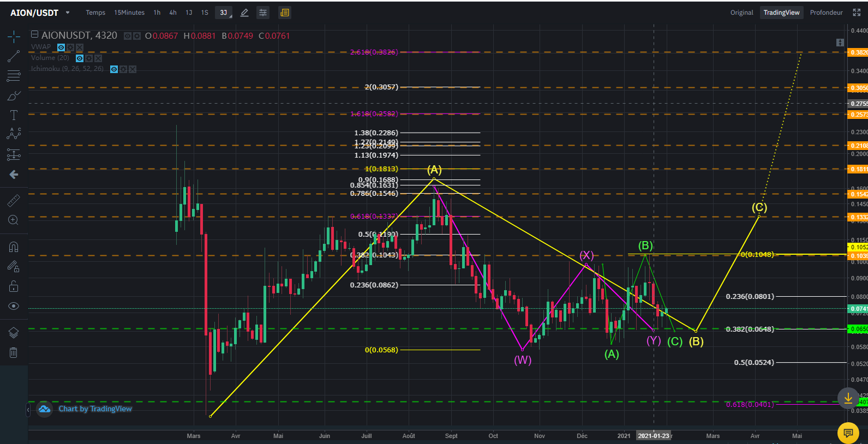The width and height of the screenshot is (868, 444).
Task: Delete drawings with the trash icon
Action: pyautogui.click(x=14, y=353)
